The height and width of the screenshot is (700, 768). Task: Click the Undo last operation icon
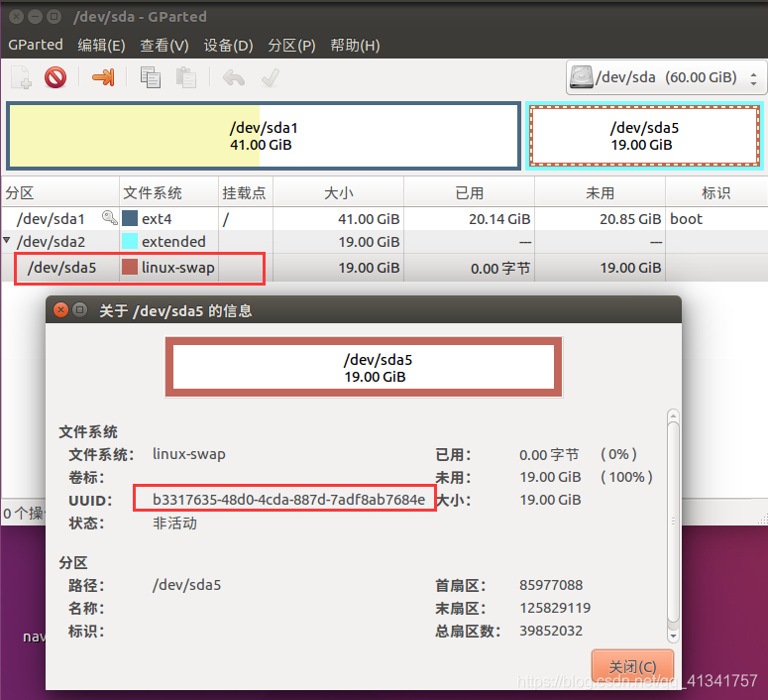click(234, 77)
